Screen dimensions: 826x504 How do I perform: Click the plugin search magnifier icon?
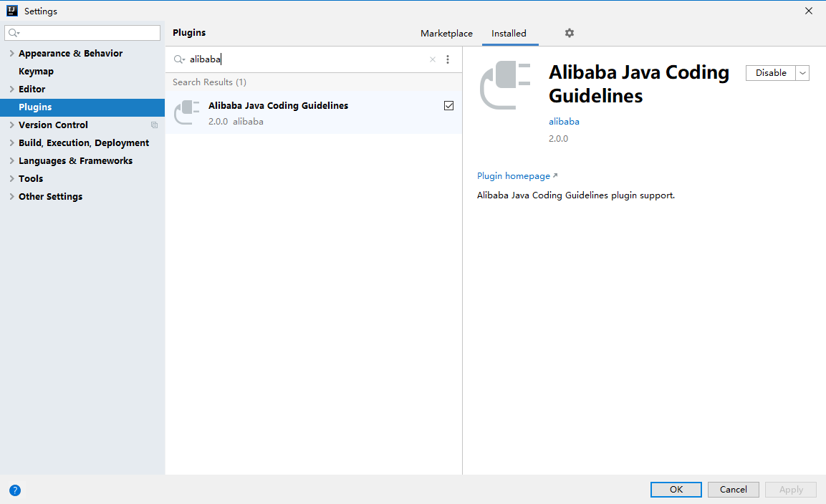coord(179,59)
